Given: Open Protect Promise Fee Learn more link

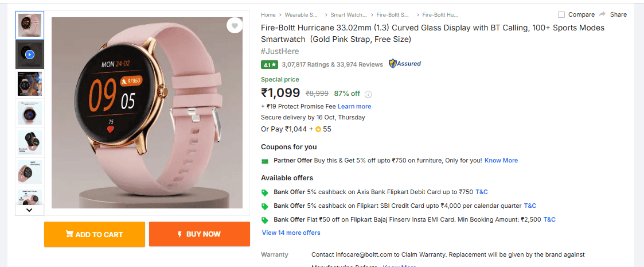Looking at the screenshot, I should 354,106.
